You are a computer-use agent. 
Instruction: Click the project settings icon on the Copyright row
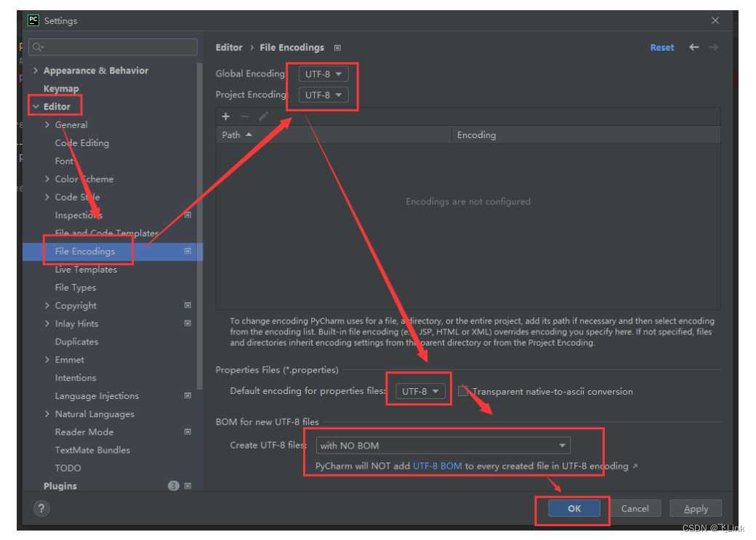click(188, 305)
